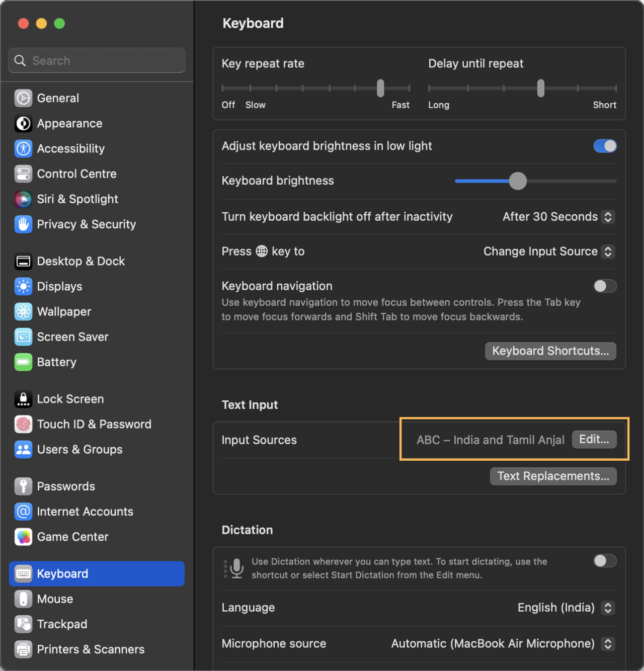Disable Adjust keyboard brightness in low light
This screenshot has width=644, height=671.
point(605,146)
